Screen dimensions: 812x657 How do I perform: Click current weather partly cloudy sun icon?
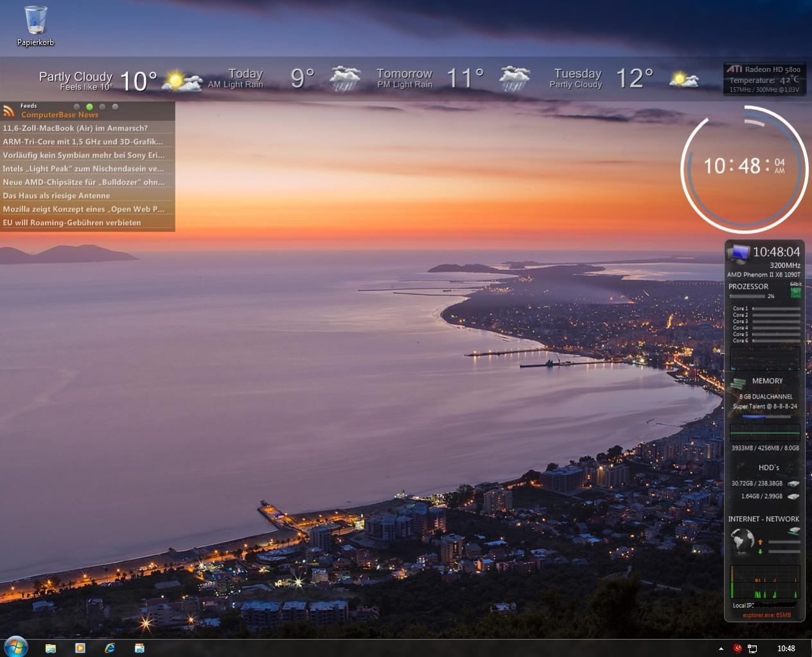182,81
